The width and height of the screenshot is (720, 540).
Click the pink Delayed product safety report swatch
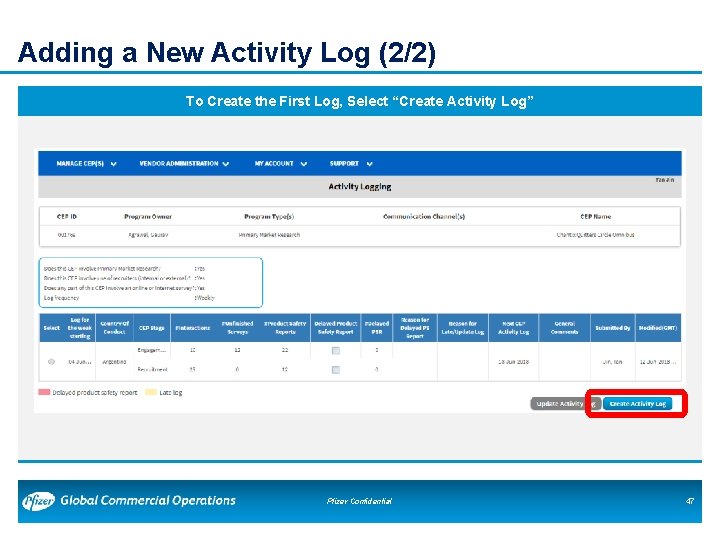point(44,393)
